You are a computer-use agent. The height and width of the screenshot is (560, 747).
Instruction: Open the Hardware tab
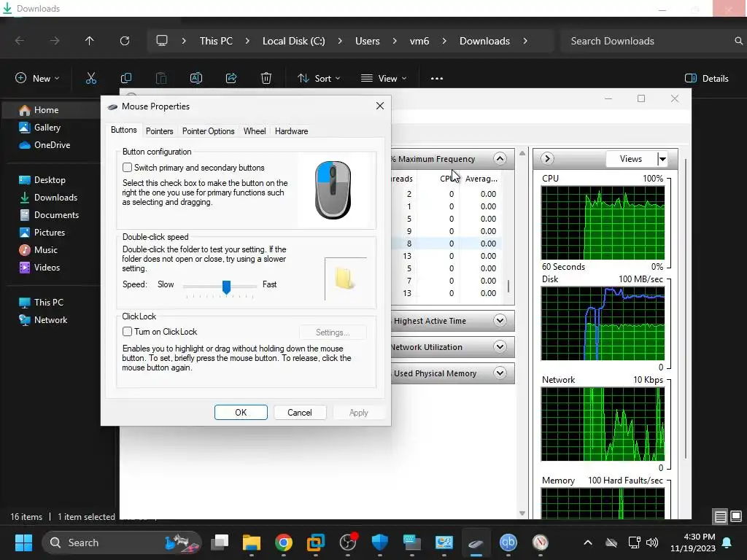tap(291, 131)
